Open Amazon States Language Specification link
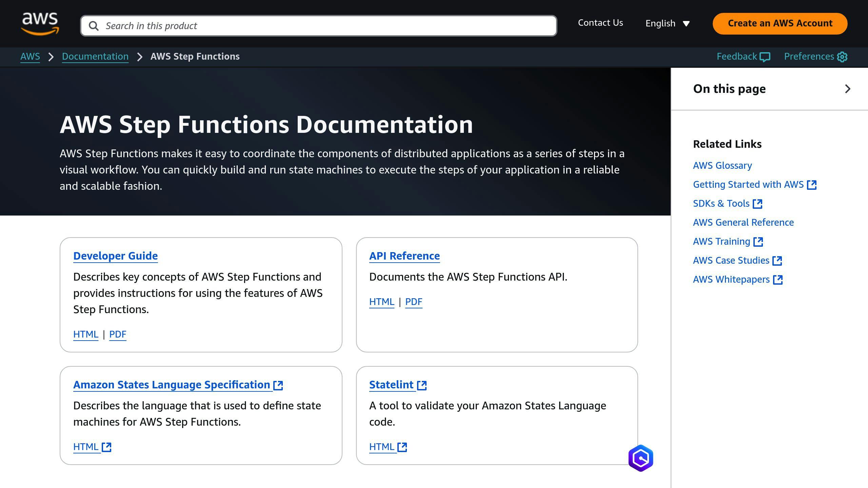 178,385
